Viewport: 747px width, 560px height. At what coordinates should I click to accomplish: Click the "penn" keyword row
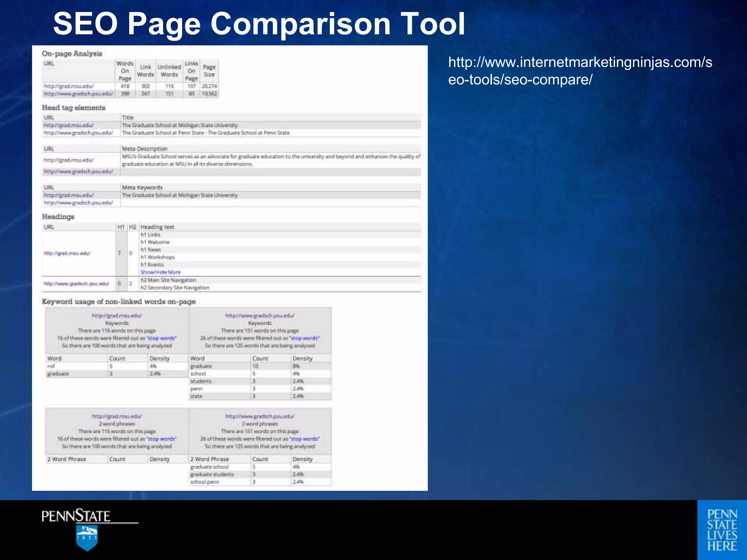(260, 389)
